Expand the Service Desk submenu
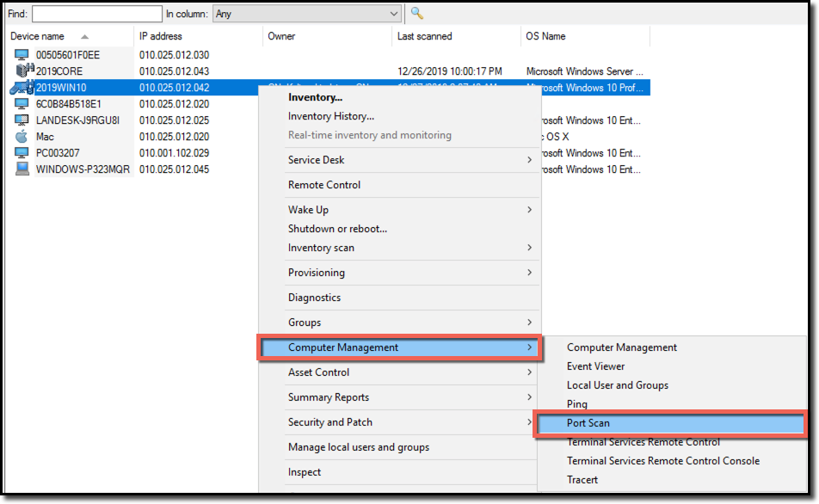Image resolution: width=819 pixels, height=504 pixels. click(x=528, y=160)
